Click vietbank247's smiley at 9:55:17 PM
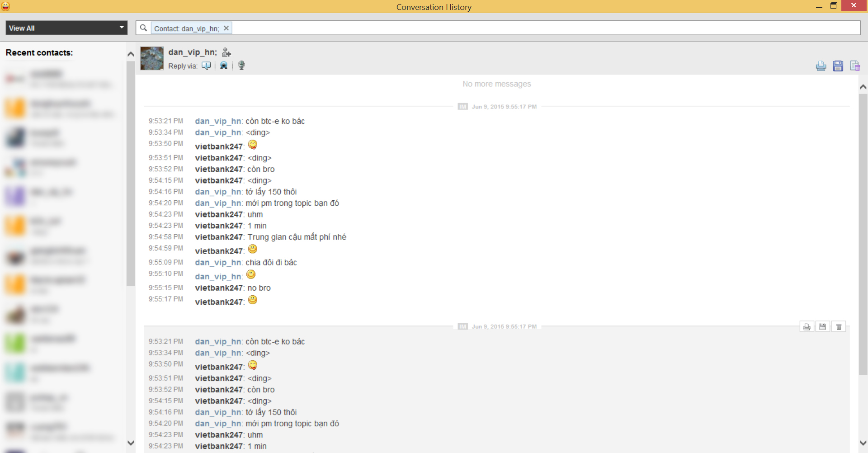868x453 pixels. [x=253, y=300]
